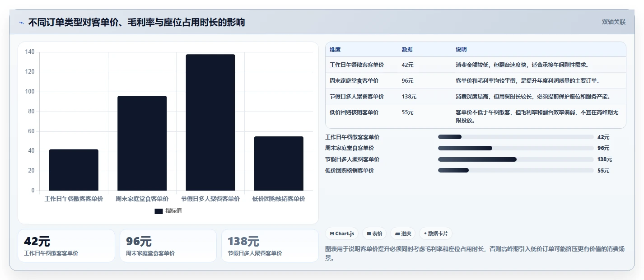Click the 周末家庭堂食客单价 bar in chart
The image size is (644, 280).
pyautogui.click(x=142, y=143)
